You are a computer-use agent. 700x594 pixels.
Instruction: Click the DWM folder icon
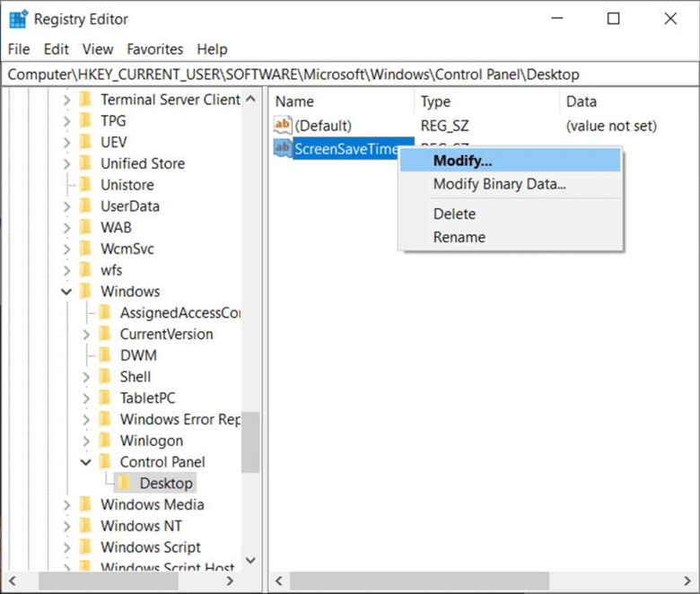coord(105,354)
